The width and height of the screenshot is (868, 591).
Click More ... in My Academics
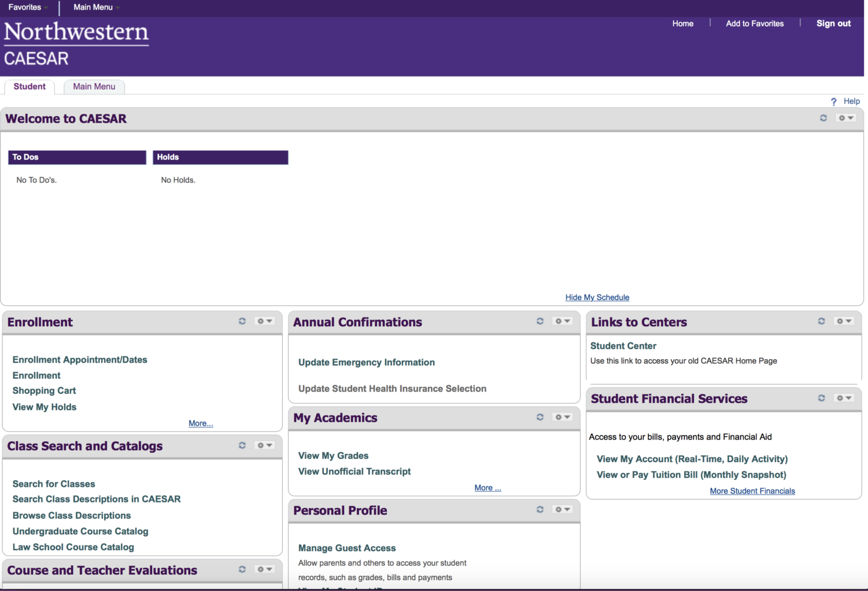tap(487, 487)
